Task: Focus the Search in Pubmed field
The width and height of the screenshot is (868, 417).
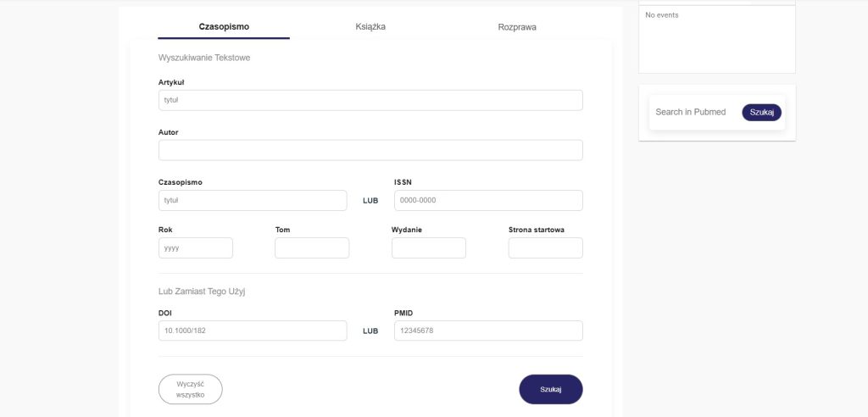Action: (x=693, y=113)
